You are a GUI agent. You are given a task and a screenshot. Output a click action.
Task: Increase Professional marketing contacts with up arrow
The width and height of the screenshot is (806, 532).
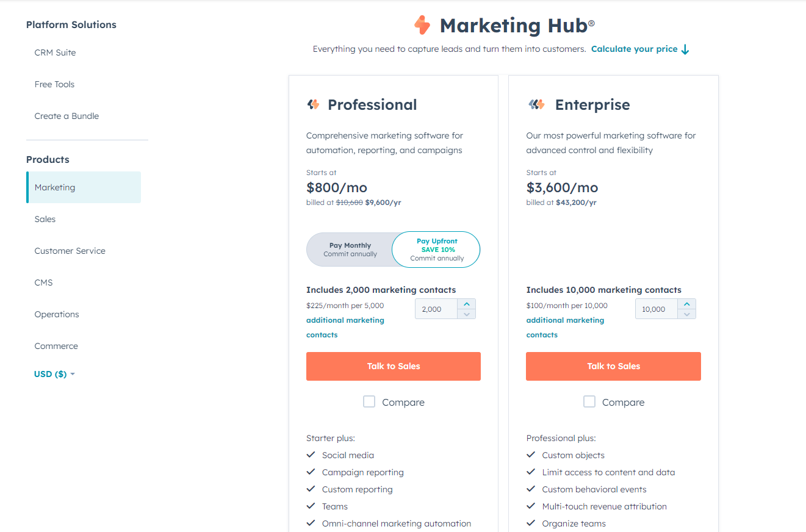[x=466, y=304]
